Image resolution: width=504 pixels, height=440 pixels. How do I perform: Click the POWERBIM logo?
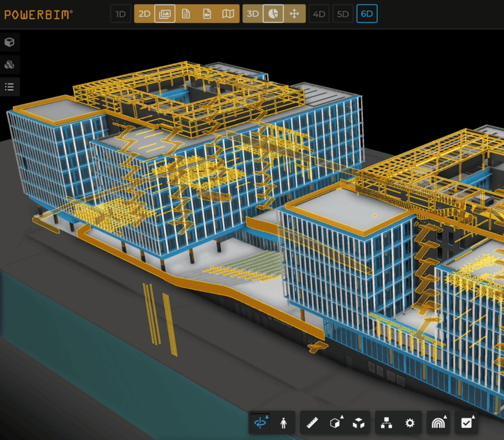(38, 14)
